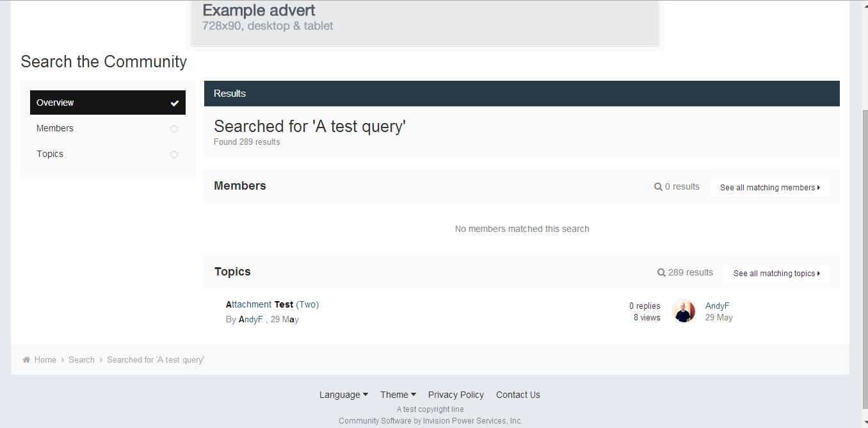The image size is (868, 428).
Task: Open the Theme dropdown
Action: (x=398, y=395)
